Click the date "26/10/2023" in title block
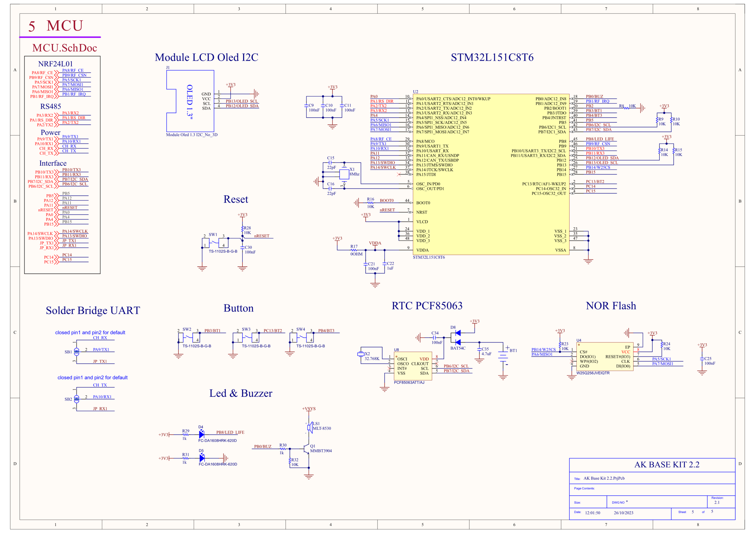The height and width of the screenshot is (534, 756). point(623,513)
